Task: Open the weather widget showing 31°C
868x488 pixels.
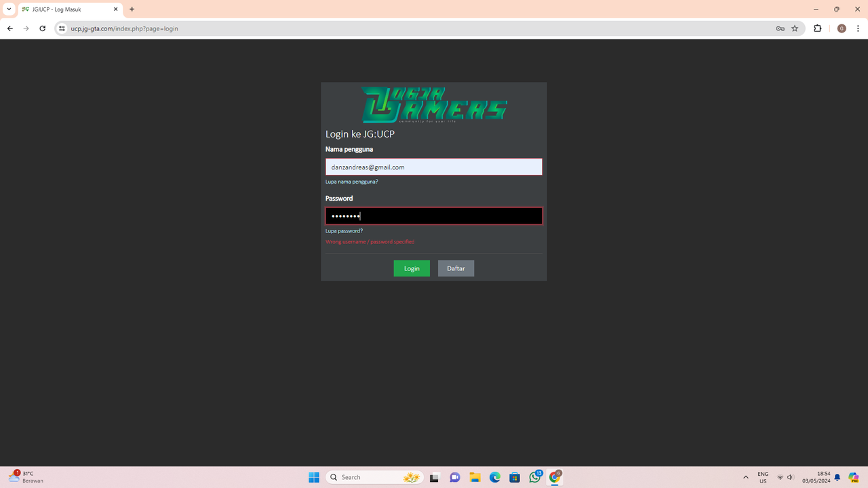Action: pyautogui.click(x=27, y=477)
